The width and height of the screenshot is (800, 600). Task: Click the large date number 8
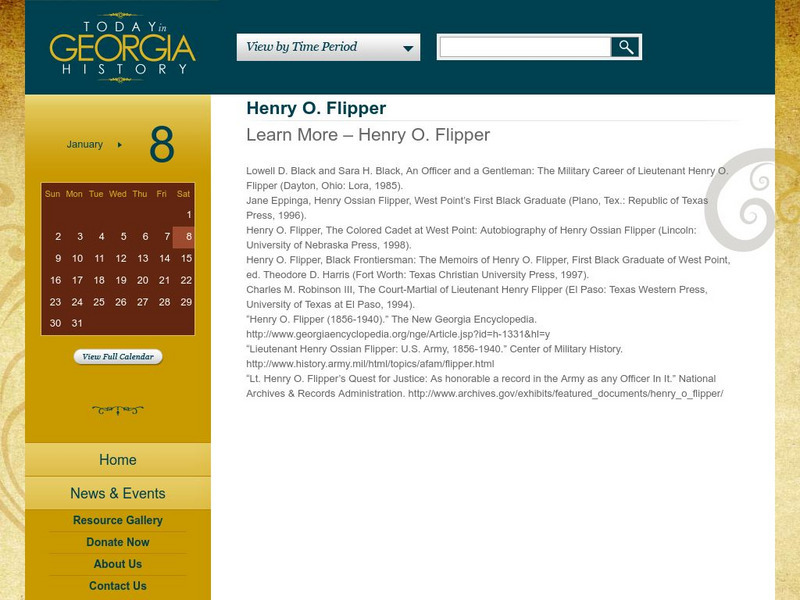point(162,145)
